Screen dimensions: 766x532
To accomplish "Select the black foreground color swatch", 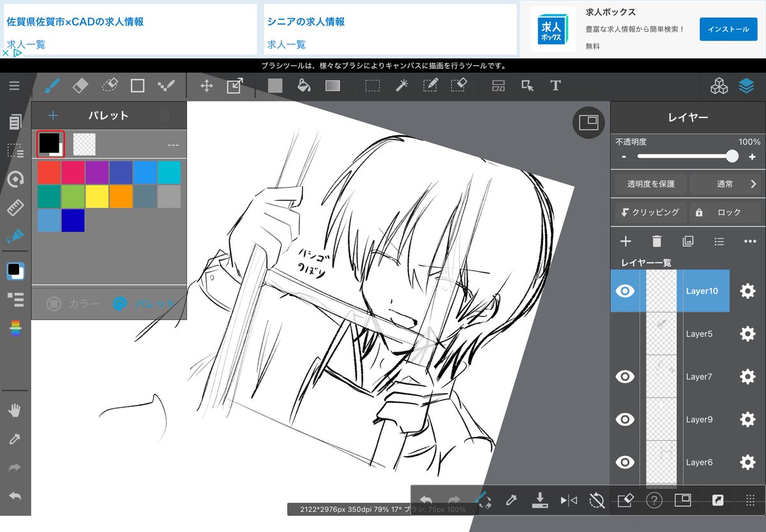I will pyautogui.click(x=50, y=144).
